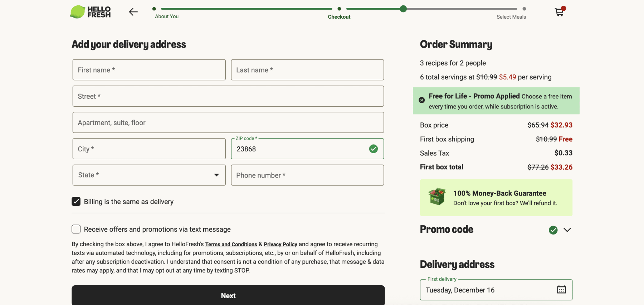The image size is (644, 305).
Task: Open the First delivery calendar icon
Action: tap(561, 290)
